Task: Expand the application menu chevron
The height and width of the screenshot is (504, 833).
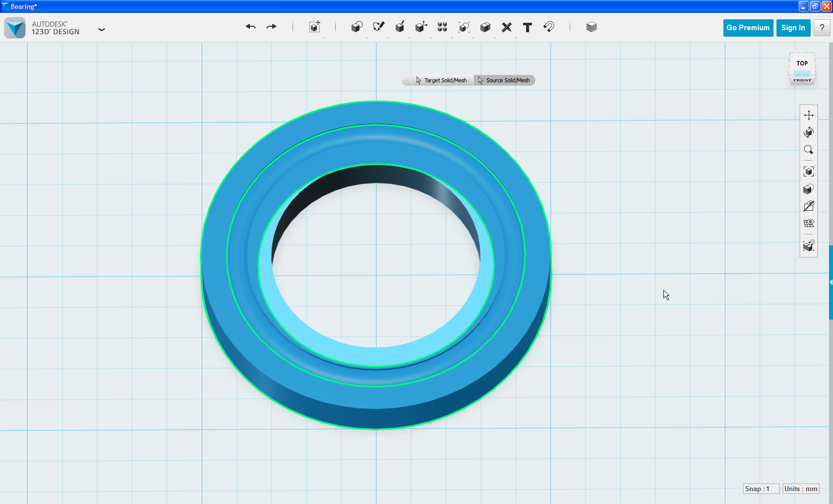Action: [102, 30]
